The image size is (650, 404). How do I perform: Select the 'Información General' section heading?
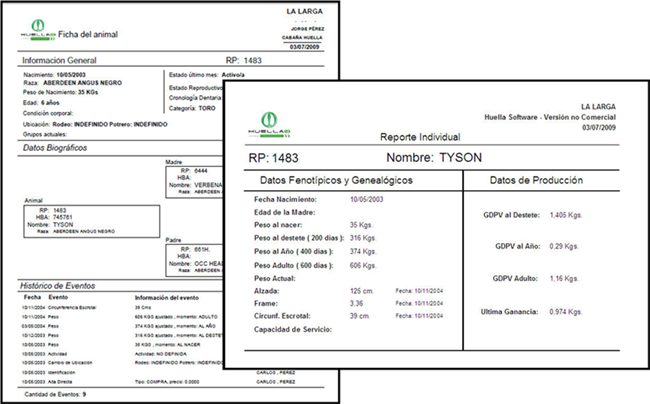(x=59, y=60)
